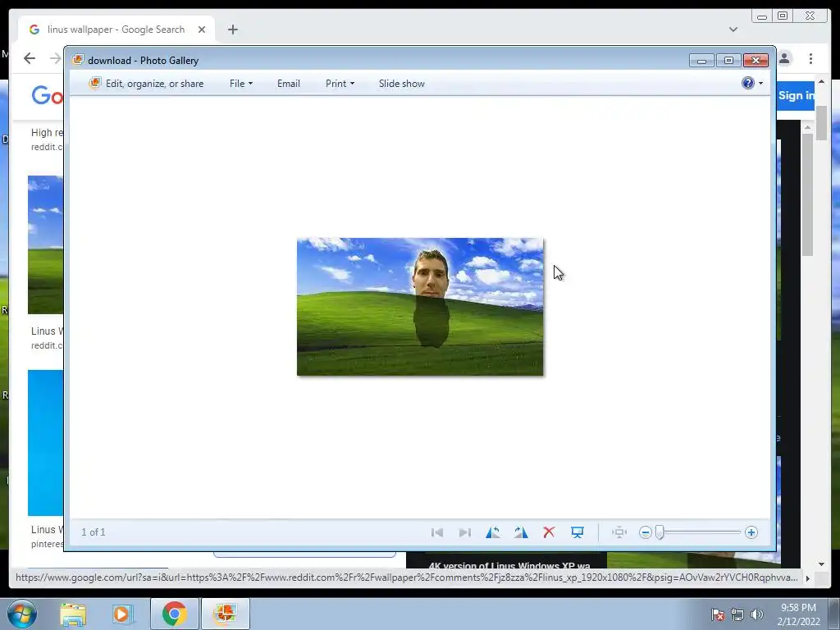Zoom in with plus button
The image size is (840, 630).
(751, 532)
